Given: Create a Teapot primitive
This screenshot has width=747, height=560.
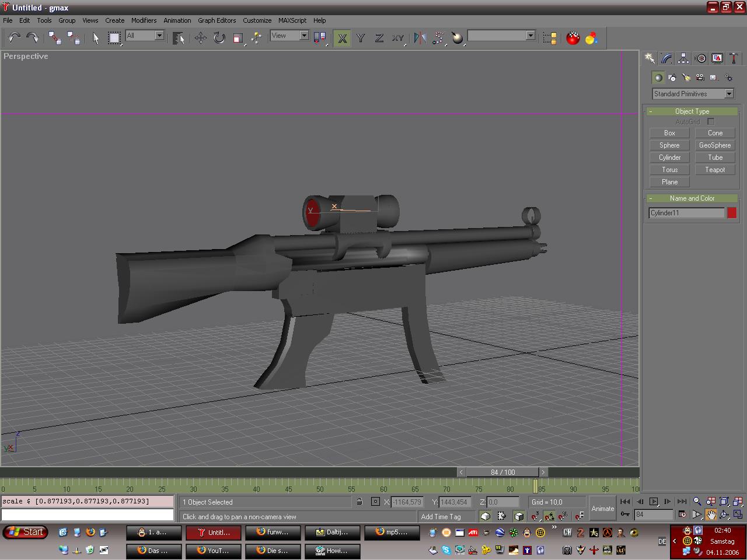Looking at the screenshot, I should pyautogui.click(x=715, y=170).
